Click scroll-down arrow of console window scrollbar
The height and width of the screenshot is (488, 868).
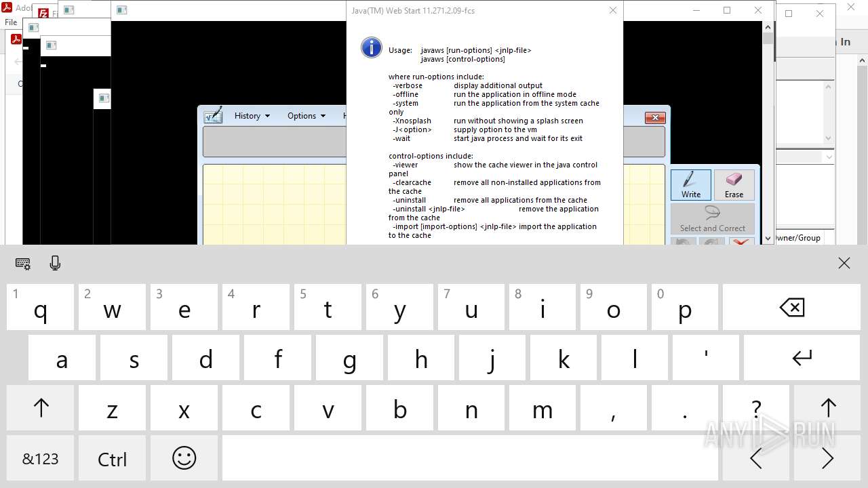[768, 238]
